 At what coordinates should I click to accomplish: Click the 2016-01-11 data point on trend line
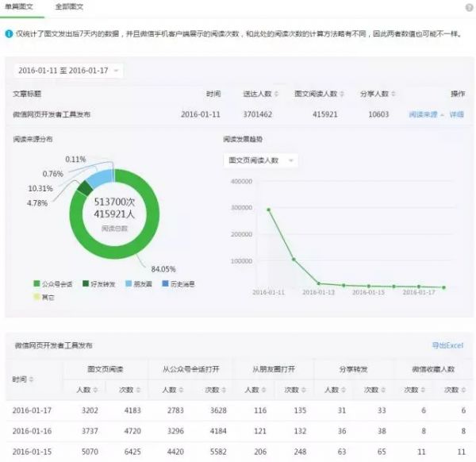click(x=269, y=210)
